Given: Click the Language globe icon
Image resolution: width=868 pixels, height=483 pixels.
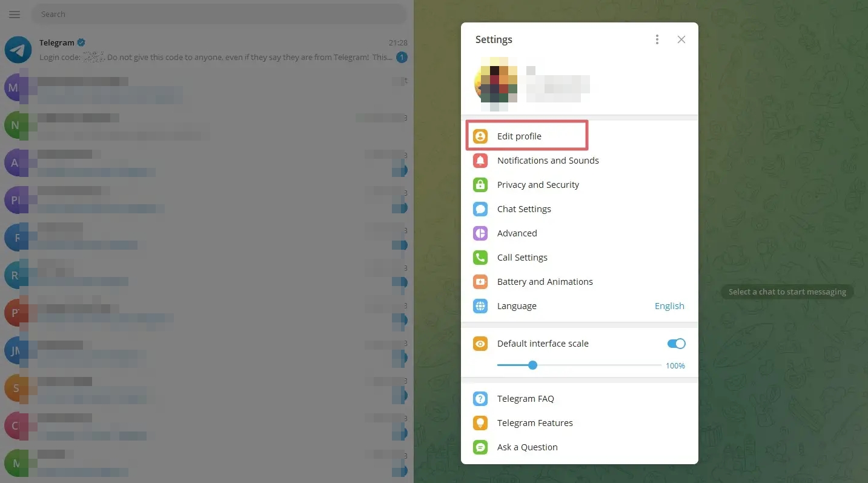Looking at the screenshot, I should (480, 306).
